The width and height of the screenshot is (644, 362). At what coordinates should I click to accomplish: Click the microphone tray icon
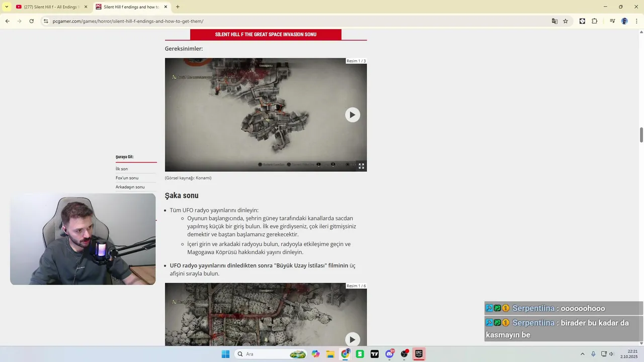click(593, 354)
